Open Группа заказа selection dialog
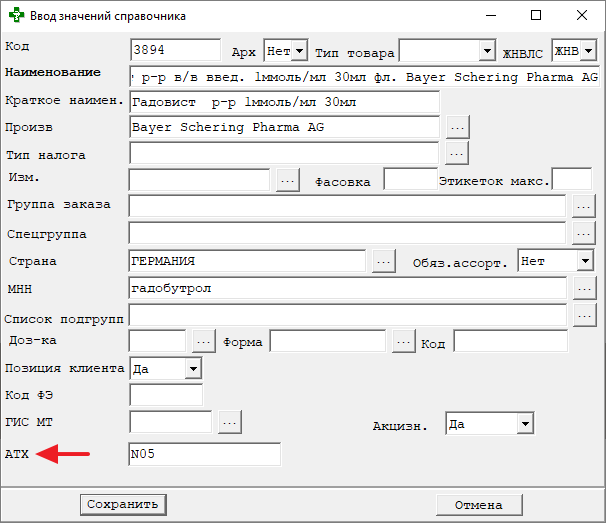The height and width of the screenshot is (523, 606). coord(584,206)
